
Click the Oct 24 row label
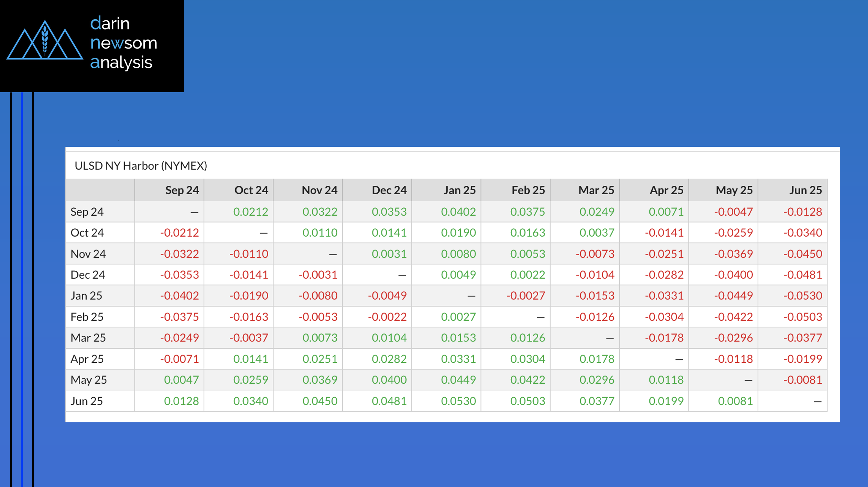pos(87,233)
